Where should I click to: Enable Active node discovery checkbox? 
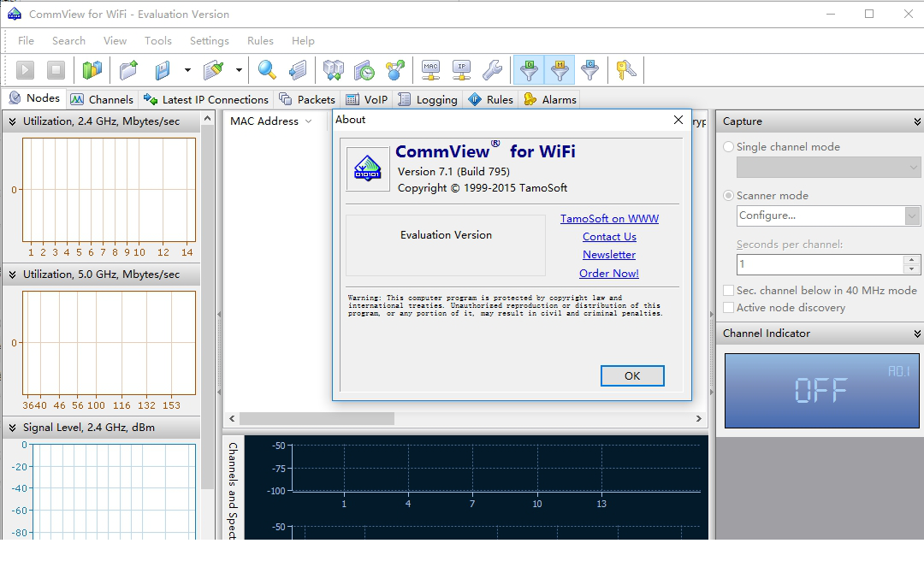[x=728, y=308]
